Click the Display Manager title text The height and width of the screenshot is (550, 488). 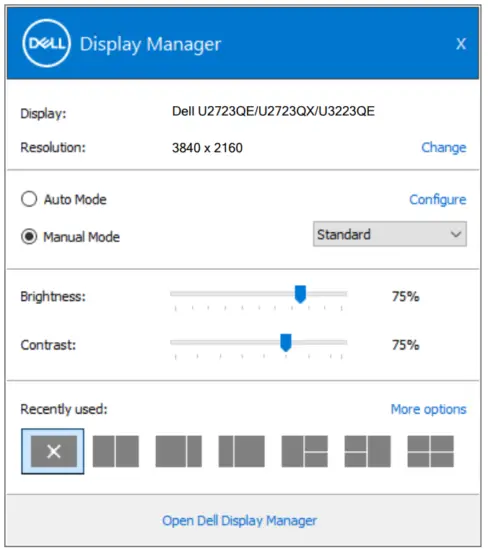click(151, 45)
